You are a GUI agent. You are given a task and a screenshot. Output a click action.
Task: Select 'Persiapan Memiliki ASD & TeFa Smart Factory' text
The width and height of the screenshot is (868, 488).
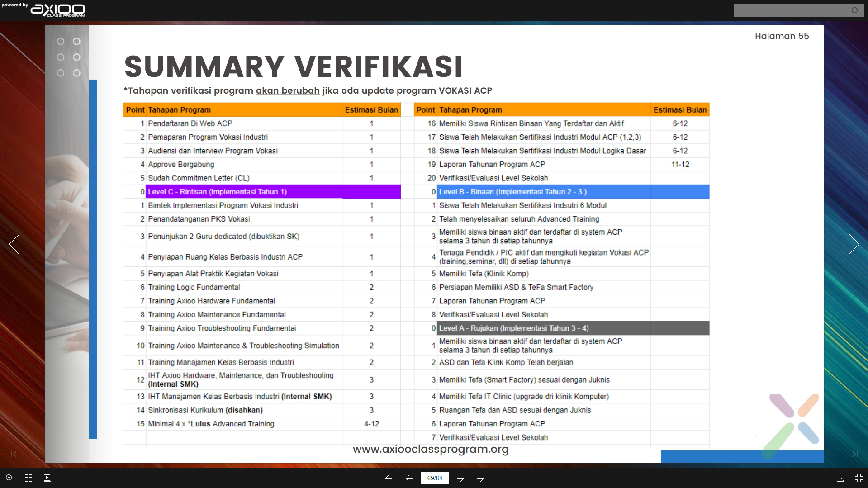[x=516, y=287]
